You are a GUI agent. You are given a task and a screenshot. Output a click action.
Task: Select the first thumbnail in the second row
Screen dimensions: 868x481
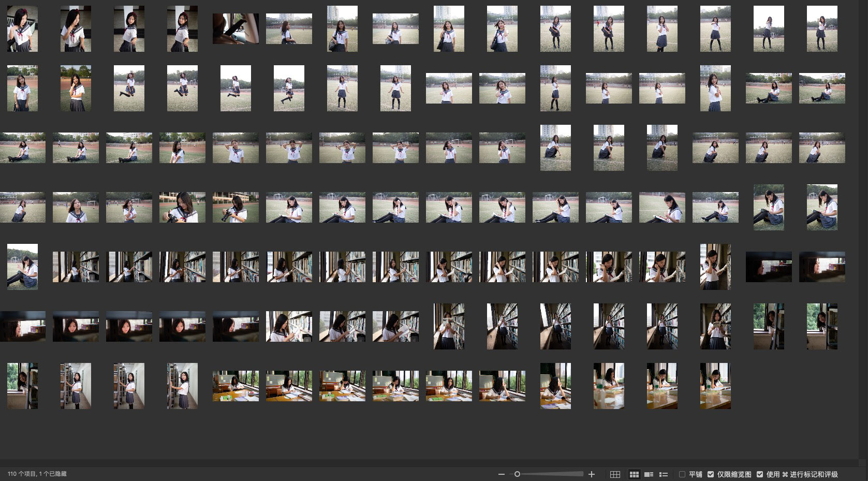(22, 88)
